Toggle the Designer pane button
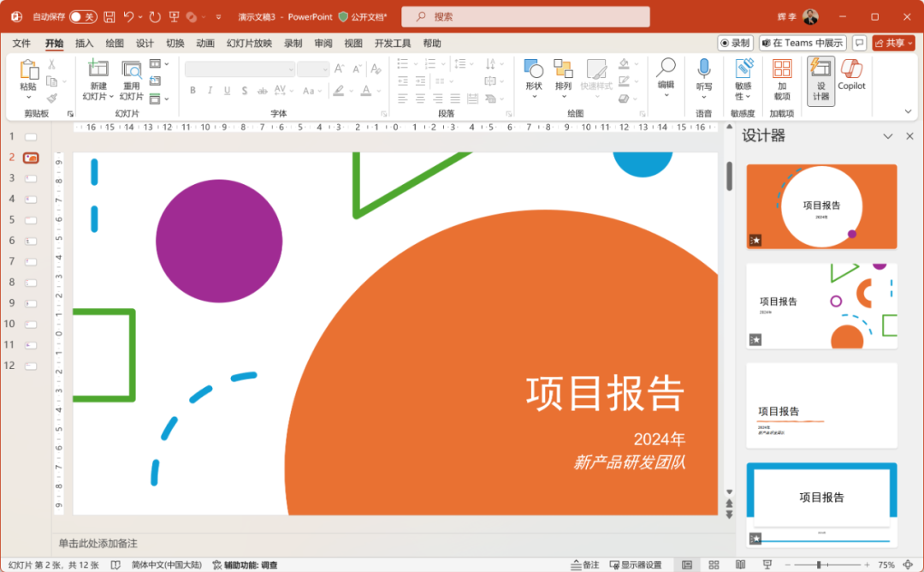The height and width of the screenshot is (572, 924). (x=820, y=80)
